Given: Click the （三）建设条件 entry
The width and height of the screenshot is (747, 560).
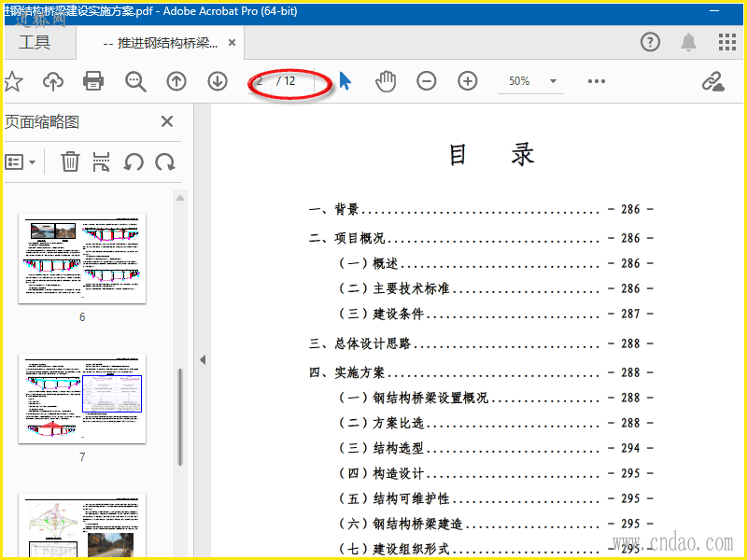Looking at the screenshot, I should 496,314.
